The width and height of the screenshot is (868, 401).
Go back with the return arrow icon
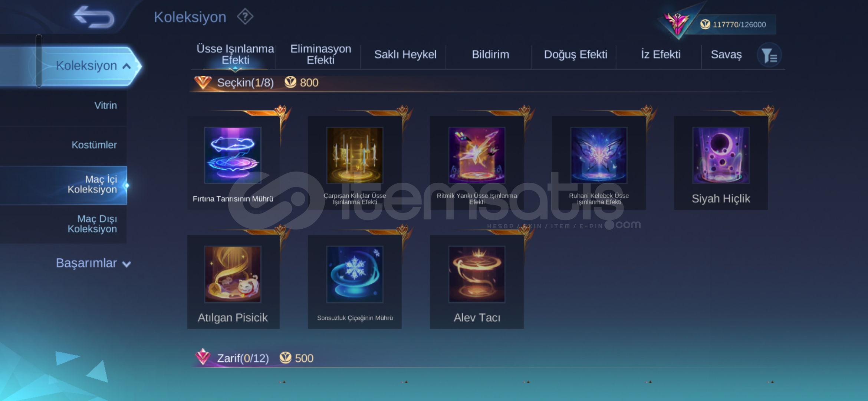(x=94, y=17)
